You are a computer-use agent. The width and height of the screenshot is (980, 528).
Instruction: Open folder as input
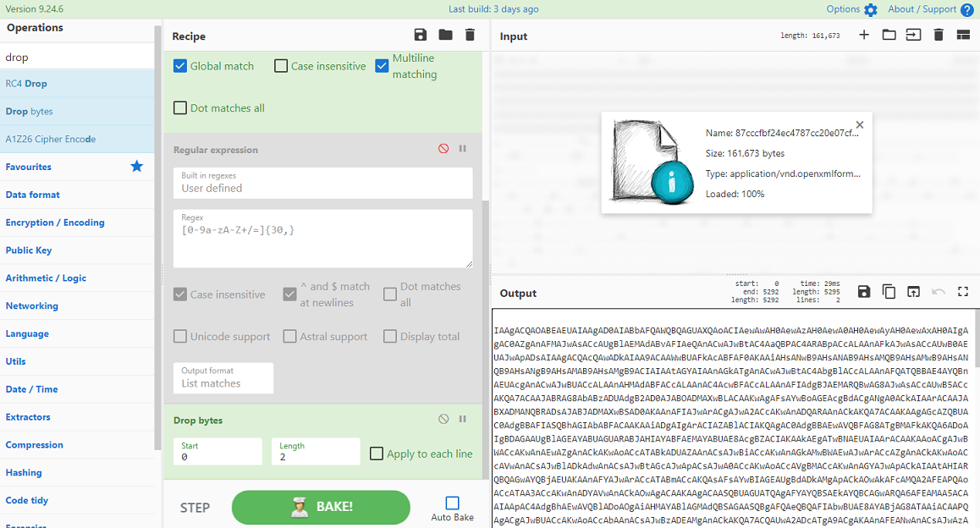point(889,35)
